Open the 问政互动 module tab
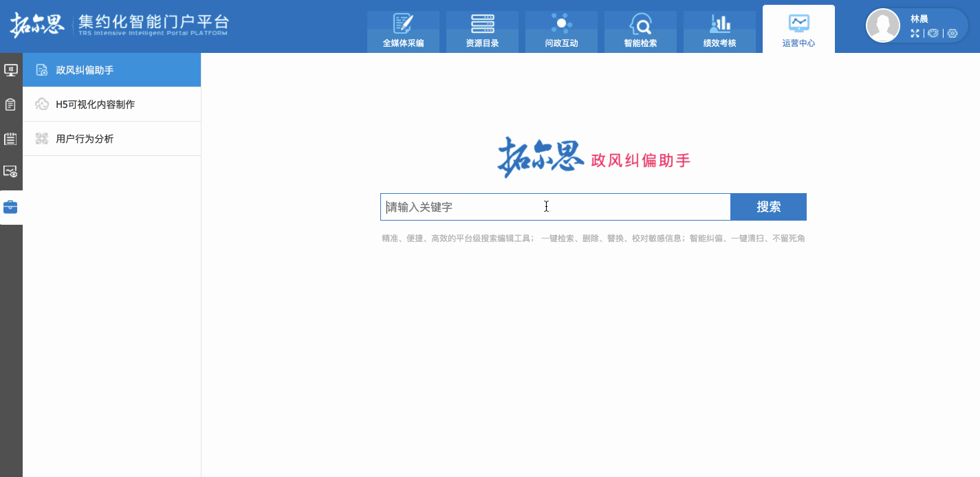This screenshot has width=980, height=477. [x=561, y=32]
